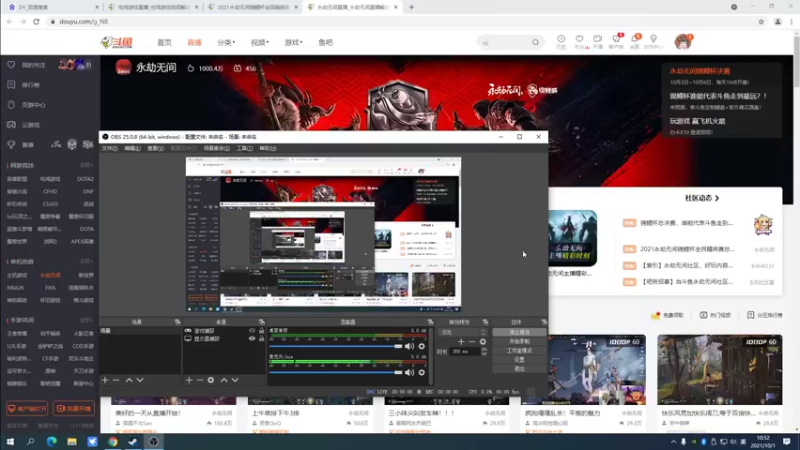Viewport: 800px width, 450px height.
Task: Pop out the Scenes dock panel
Action: [178, 322]
